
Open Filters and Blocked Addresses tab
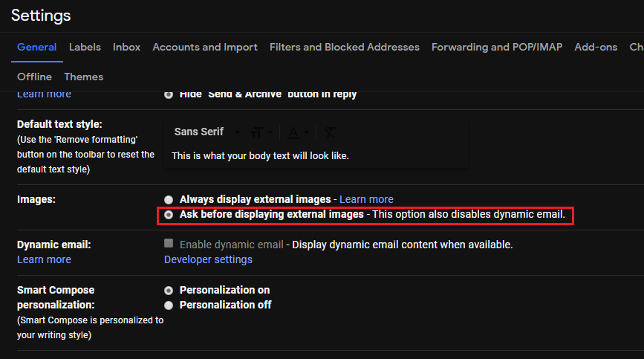(x=345, y=47)
